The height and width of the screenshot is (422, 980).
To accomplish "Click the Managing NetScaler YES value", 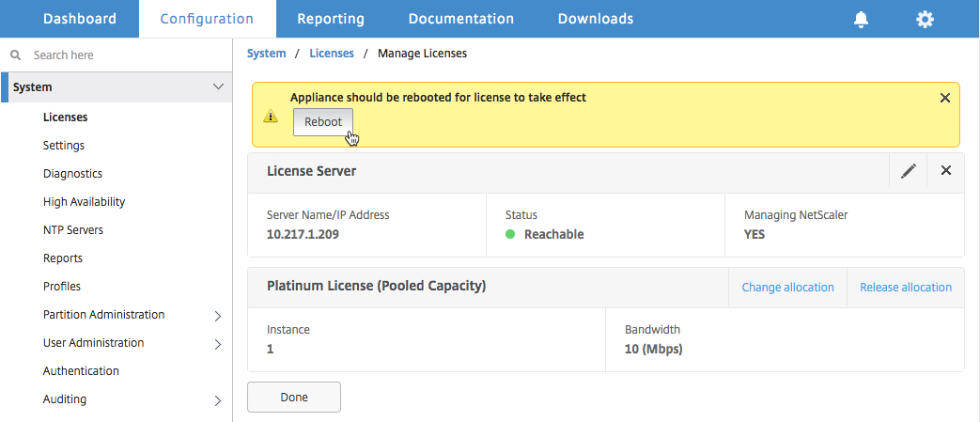I will click(754, 234).
